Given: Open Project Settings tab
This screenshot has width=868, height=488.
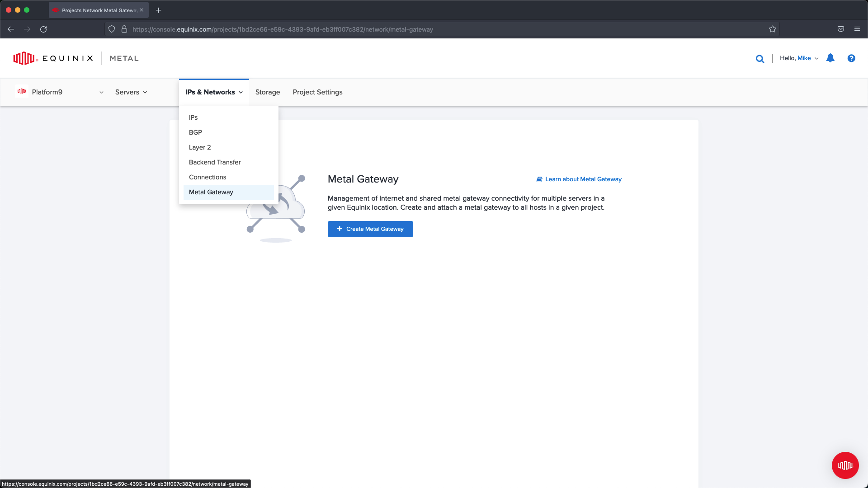Looking at the screenshot, I should pyautogui.click(x=317, y=92).
